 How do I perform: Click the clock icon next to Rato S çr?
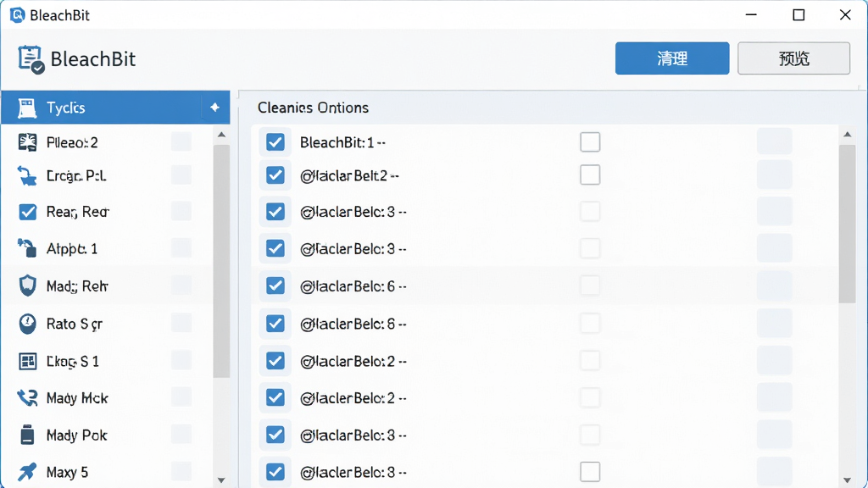pyautogui.click(x=27, y=324)
